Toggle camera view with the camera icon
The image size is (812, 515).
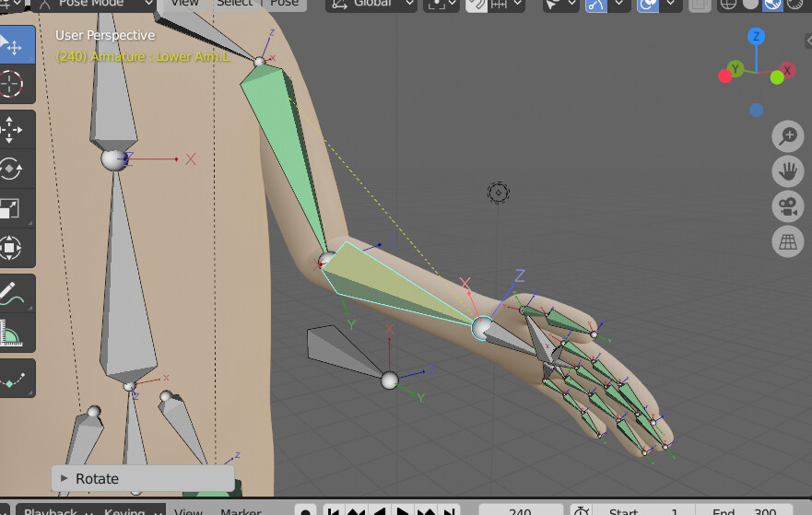coord(788,206)
